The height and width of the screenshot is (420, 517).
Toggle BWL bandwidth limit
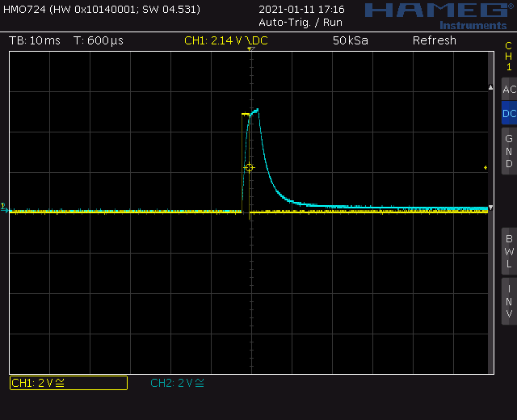pyautogui.click(x=509, y=251)
